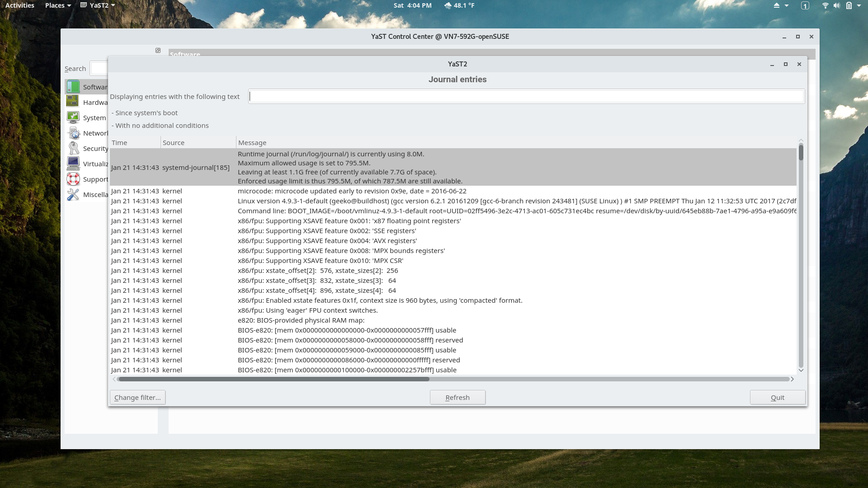The width and height of the screenshot is (868, 488).
Task: Click horizontal scrollbar thumb under journal list
Action: tap(273, 379)
